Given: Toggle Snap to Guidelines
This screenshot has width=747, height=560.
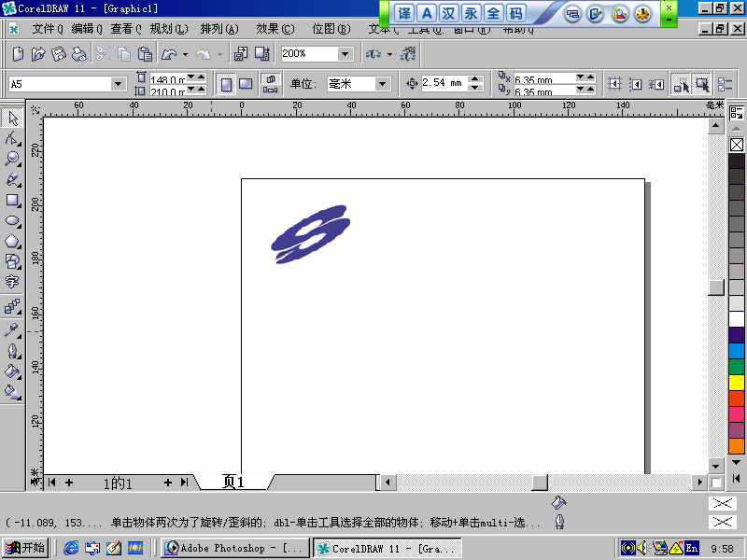Looking at the screenshot, I should tap(636, 84).
